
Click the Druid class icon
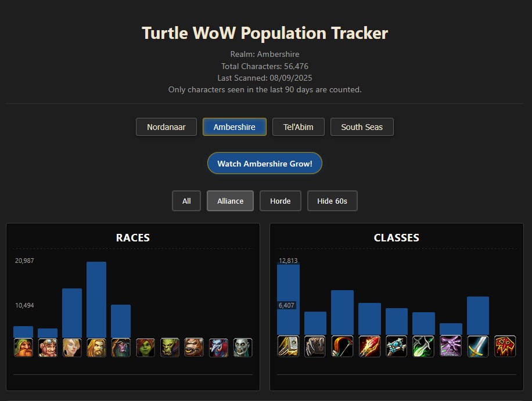tap(315, 346)
